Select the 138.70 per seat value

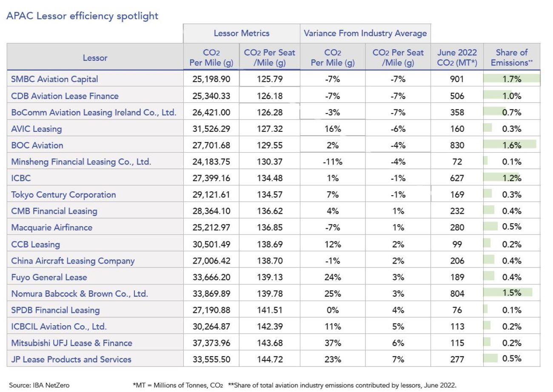coord(270,261)
